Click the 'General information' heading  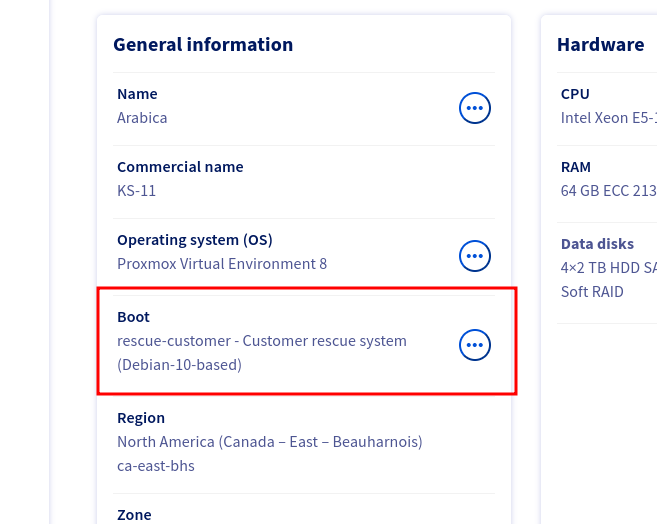tap(203, 44)
